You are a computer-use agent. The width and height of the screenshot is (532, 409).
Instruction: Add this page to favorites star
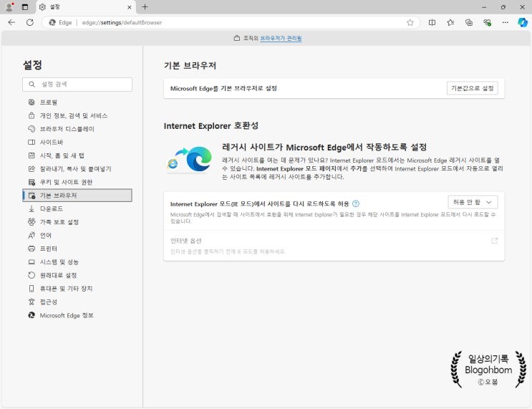pos(410,23)
